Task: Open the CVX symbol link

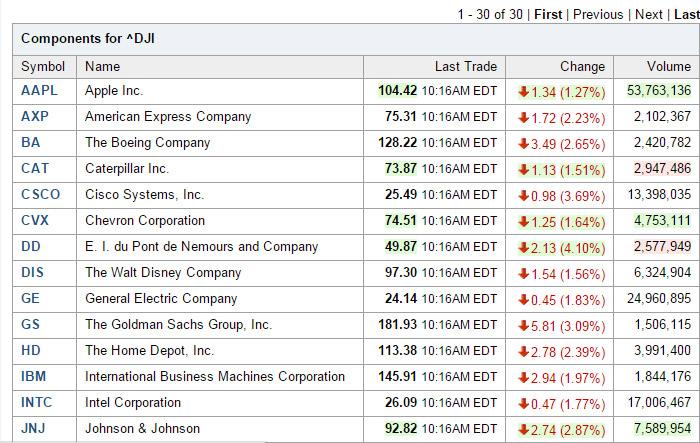Action: coord(35,221)
